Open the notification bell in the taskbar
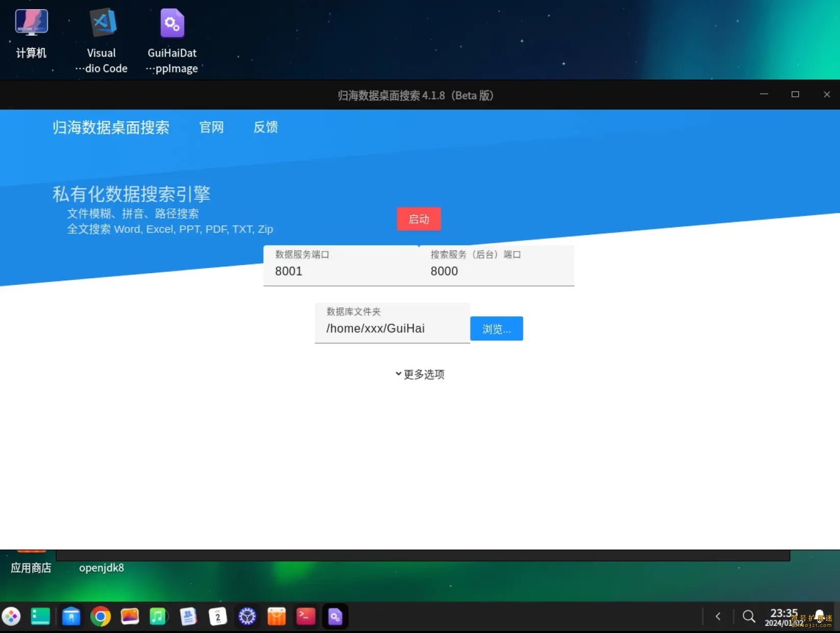This screenshot has height=633, width=840. pos(820,616)
